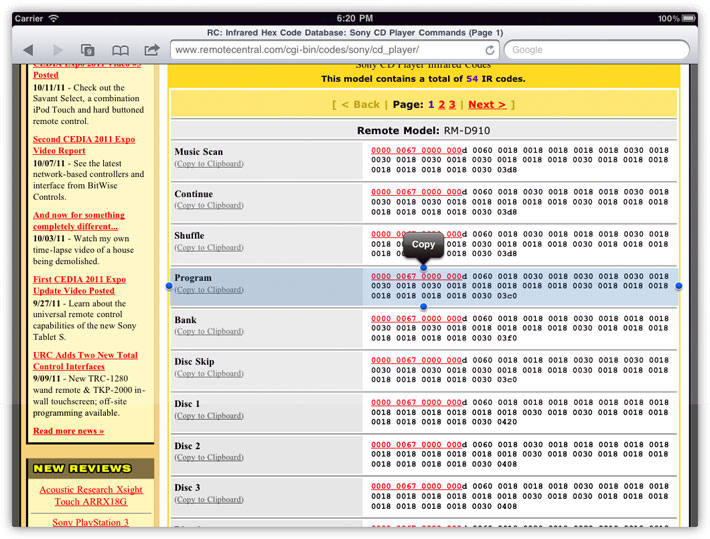Open the bookmarks book icon
Screen dimensions: 710x539
tap(120, 50)
